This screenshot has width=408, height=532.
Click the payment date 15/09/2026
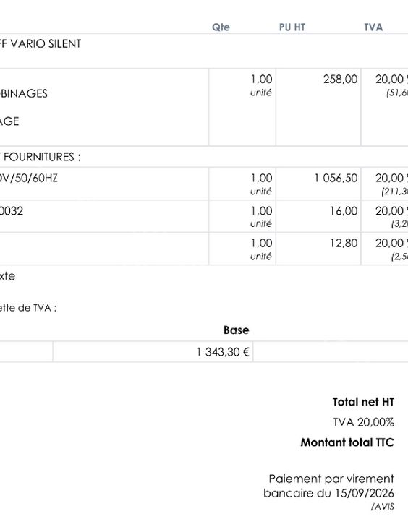pos(365,493)
